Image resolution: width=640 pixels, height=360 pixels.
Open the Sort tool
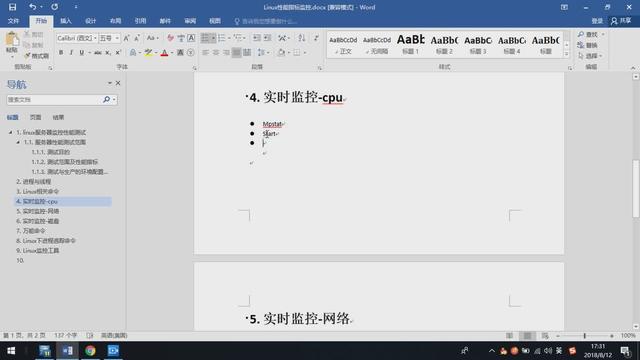coord(302,38)
